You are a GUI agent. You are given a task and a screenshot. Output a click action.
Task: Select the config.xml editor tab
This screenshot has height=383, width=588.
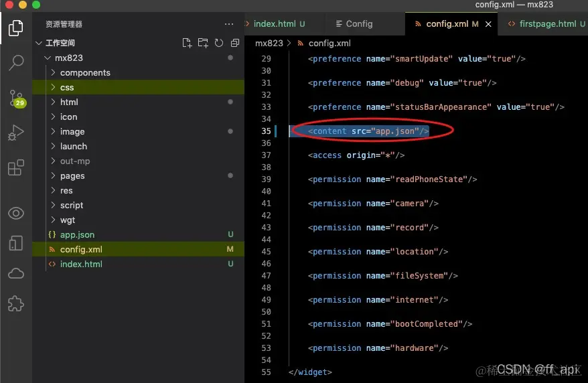pos(446,24)
